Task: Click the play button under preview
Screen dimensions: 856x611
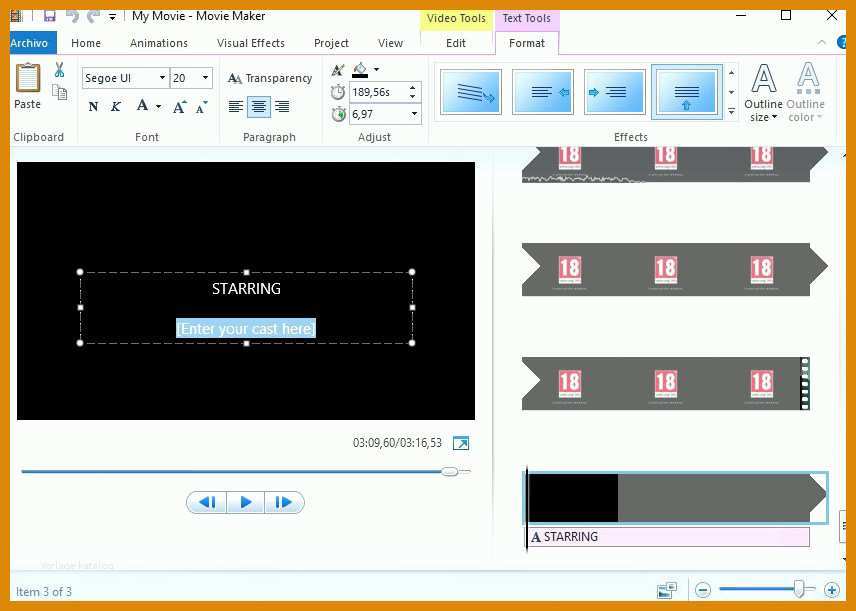Action: [x=246, y=502]
